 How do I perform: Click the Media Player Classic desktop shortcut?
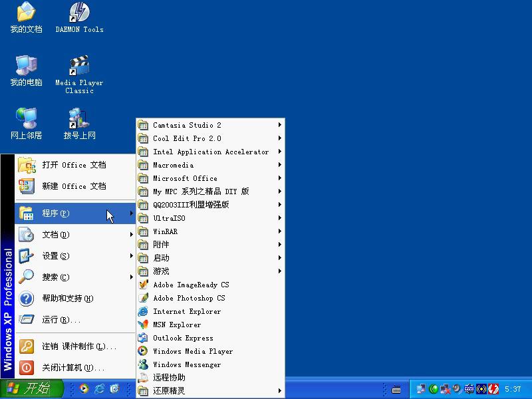pos(79,74)
